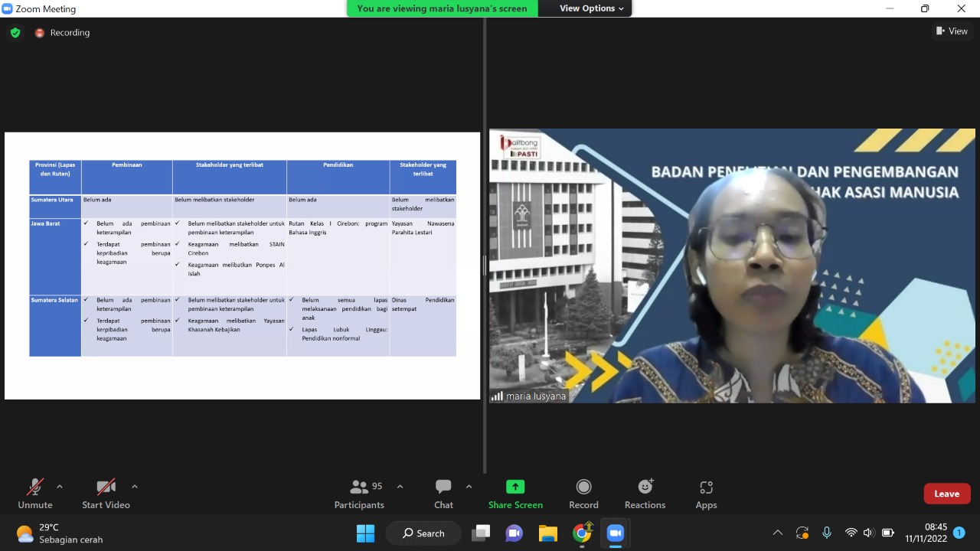This screenshot has height=551, width=980.
Task: Open the View Options dropdown
Action: (591, 8)
